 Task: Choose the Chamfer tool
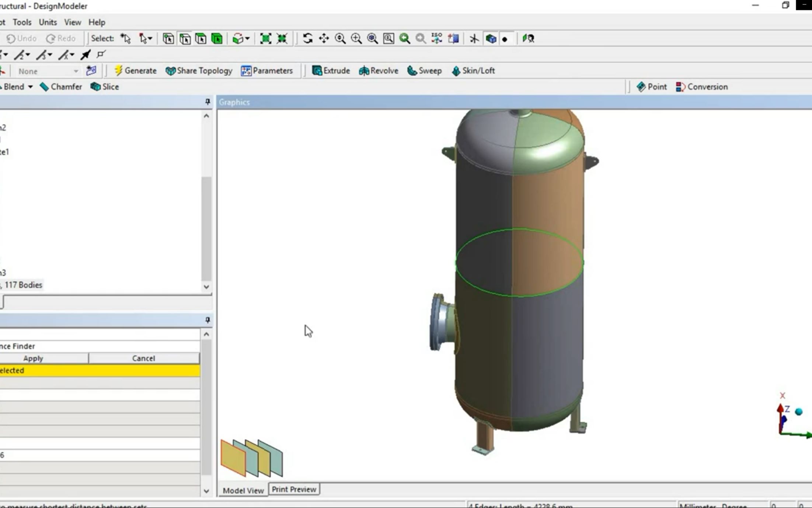click(x=61, y=87)
